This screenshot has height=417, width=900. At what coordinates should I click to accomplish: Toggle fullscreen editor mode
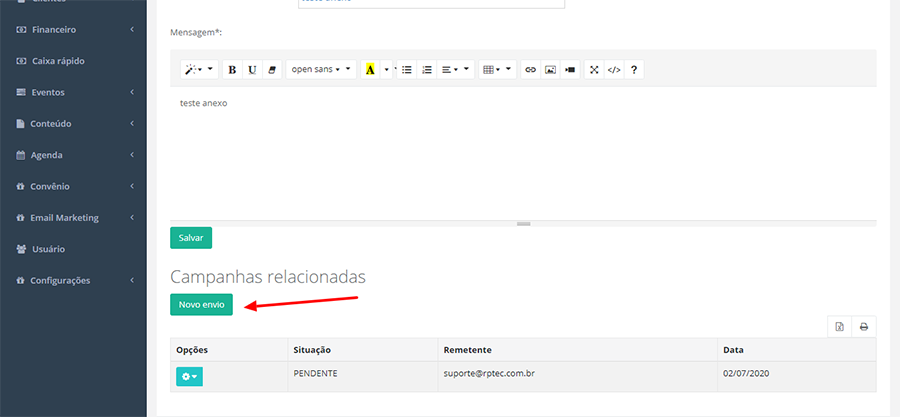tap(594, 70)
